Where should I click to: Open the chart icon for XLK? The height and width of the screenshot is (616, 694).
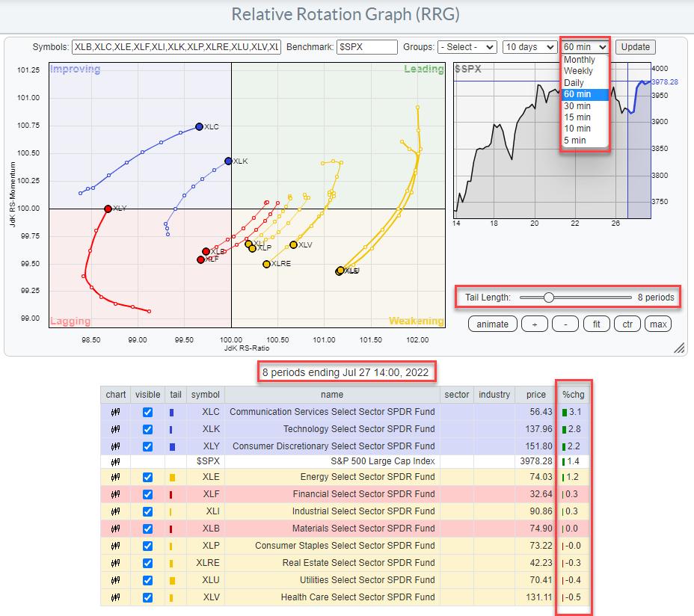pos(116,429)
